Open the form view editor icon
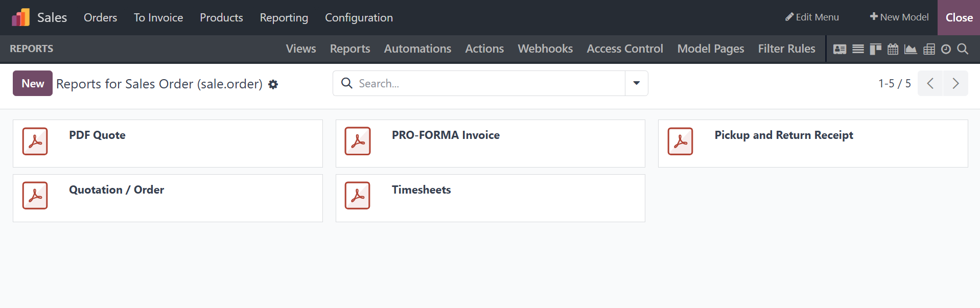980x308 pixels. click(839, 49)
